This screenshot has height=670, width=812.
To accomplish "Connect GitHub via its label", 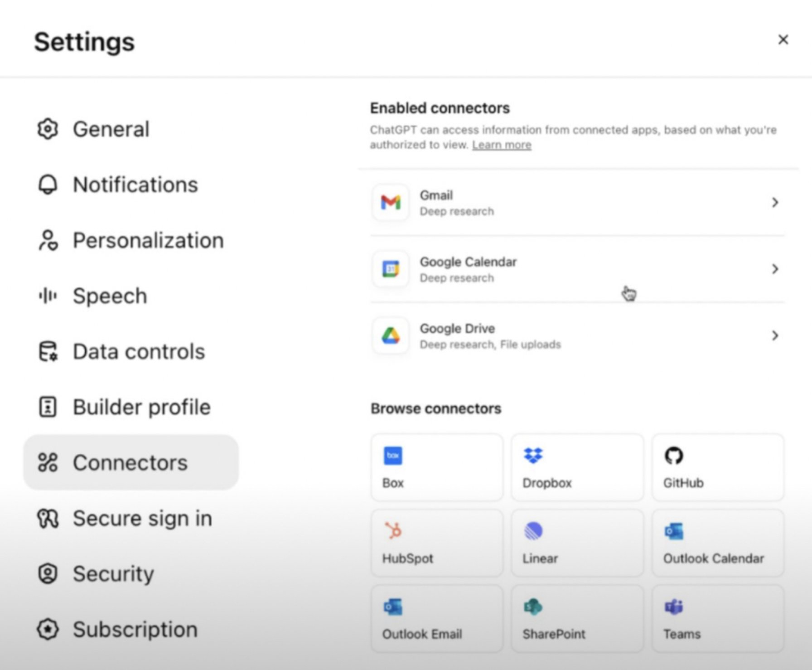I will (683, 483).
